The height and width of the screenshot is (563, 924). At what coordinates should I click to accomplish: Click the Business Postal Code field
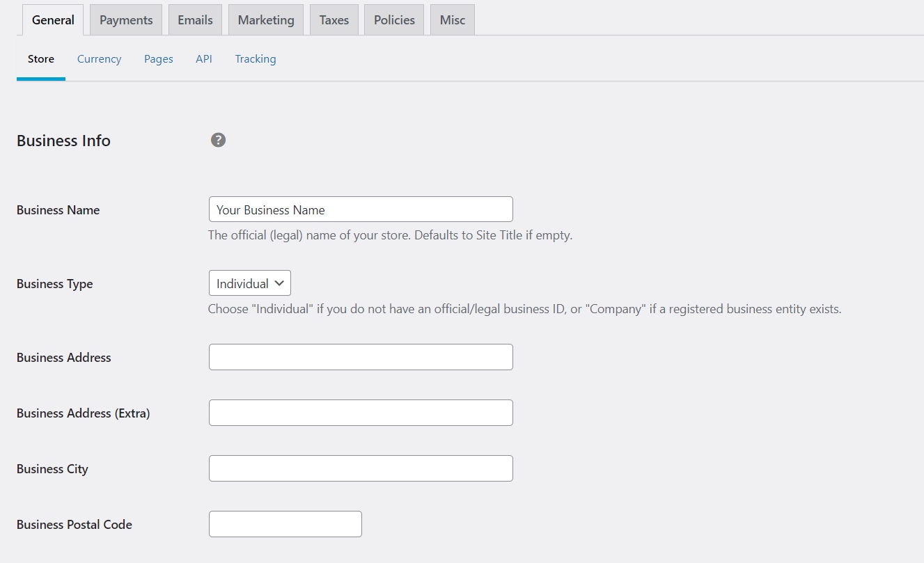point(285,524)
